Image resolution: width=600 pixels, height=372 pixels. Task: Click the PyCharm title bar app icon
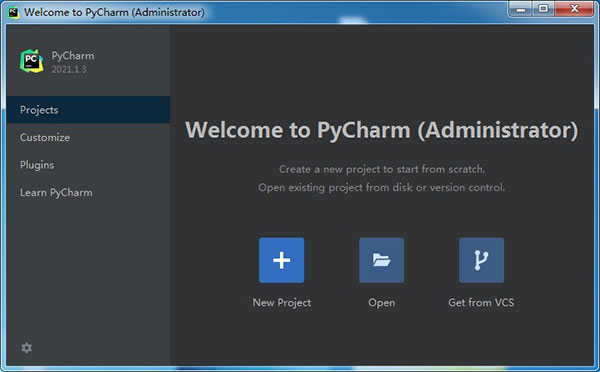pyautogui.click(x=14, y=12)
